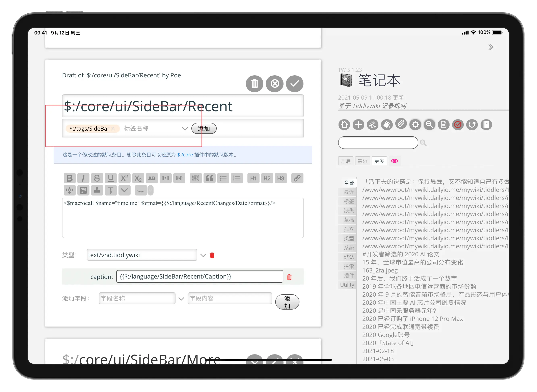Viewport: 537px width, 392px height.
Task: Toggle preview with closed-eye button
Action: click(x=141, y=190)
